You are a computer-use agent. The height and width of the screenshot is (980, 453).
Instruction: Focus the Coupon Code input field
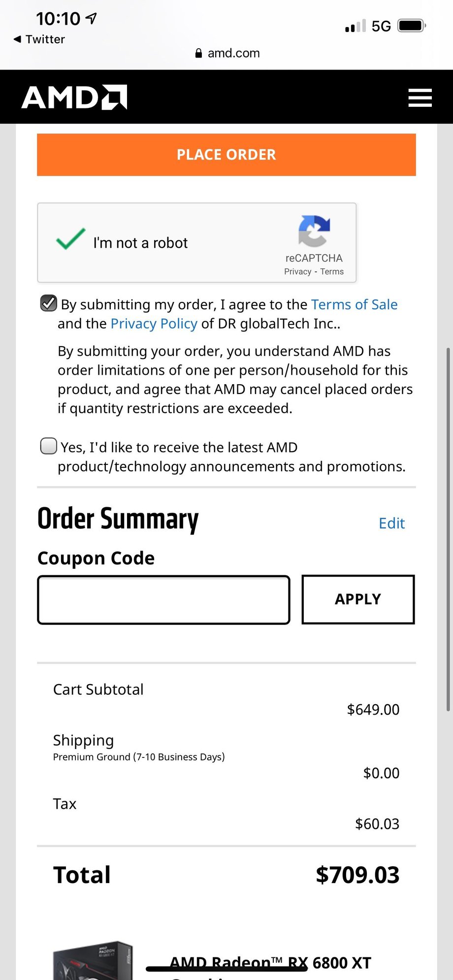tap(163, 599)
